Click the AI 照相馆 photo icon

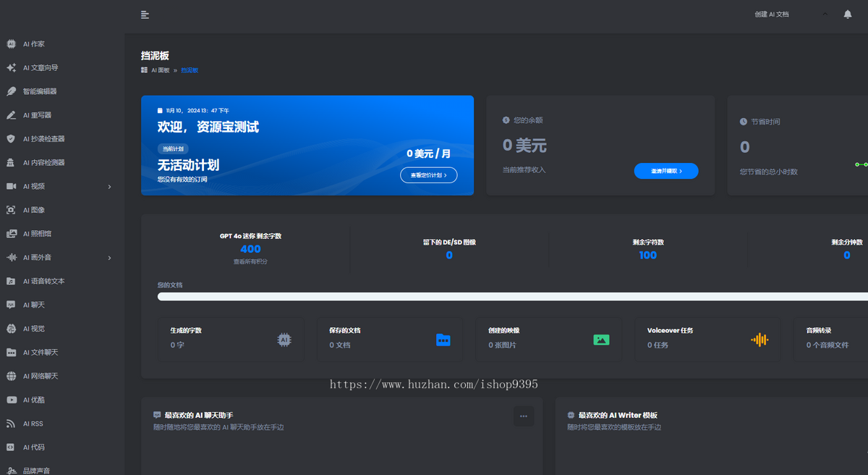[11, 234]
